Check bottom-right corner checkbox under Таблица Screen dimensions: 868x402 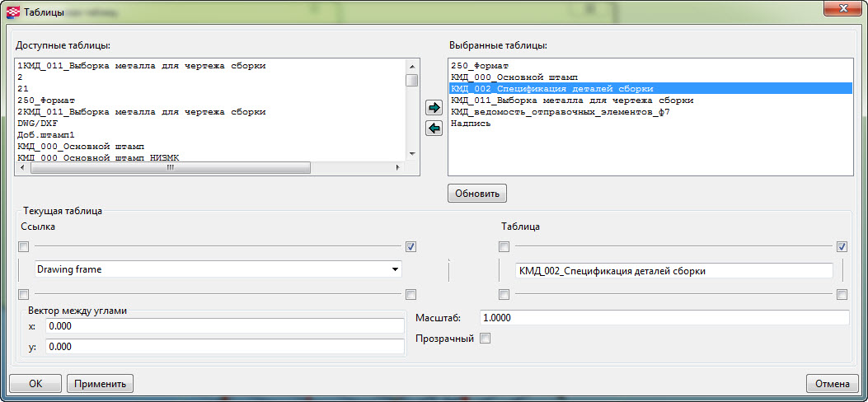pyautogui.click(x=842, y=294)
